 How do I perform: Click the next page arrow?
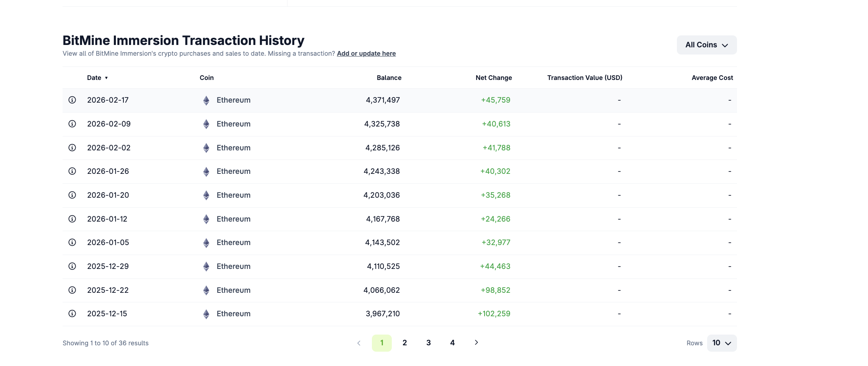(x=476, y=343)
